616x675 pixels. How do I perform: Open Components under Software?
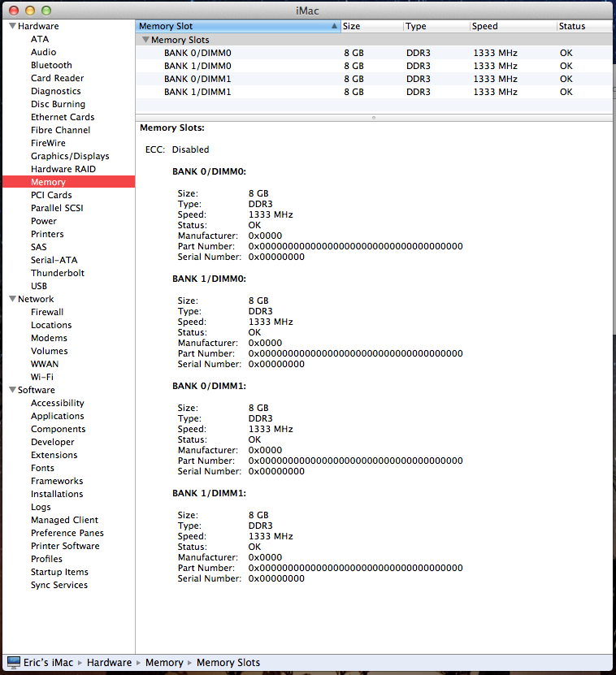(x=59, y=429)
